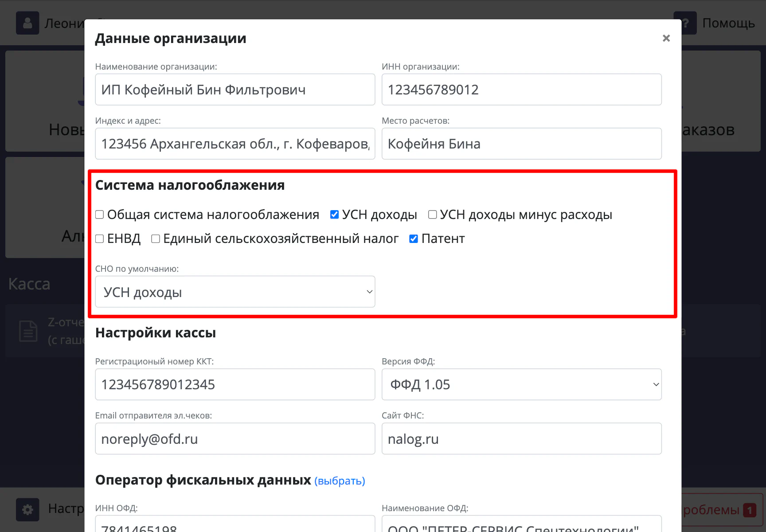
Task: Close the Данные организации dialog
Action: coord(666,38)
